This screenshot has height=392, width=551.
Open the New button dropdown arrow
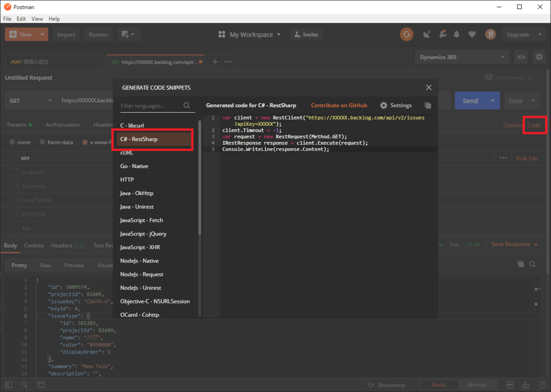42,34
